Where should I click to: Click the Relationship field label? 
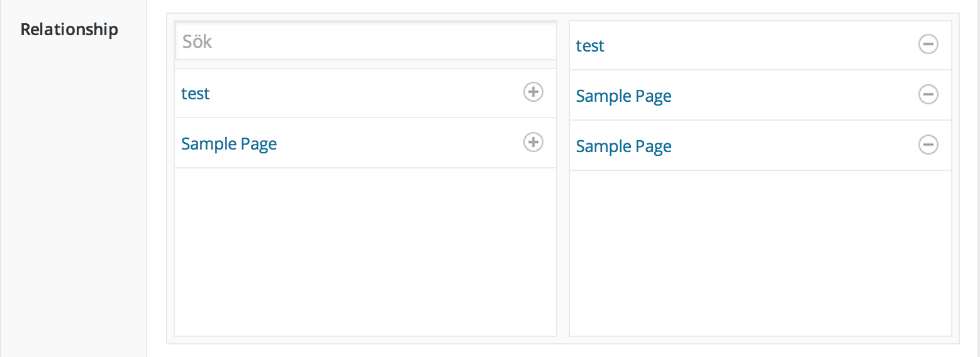[69, 30]
